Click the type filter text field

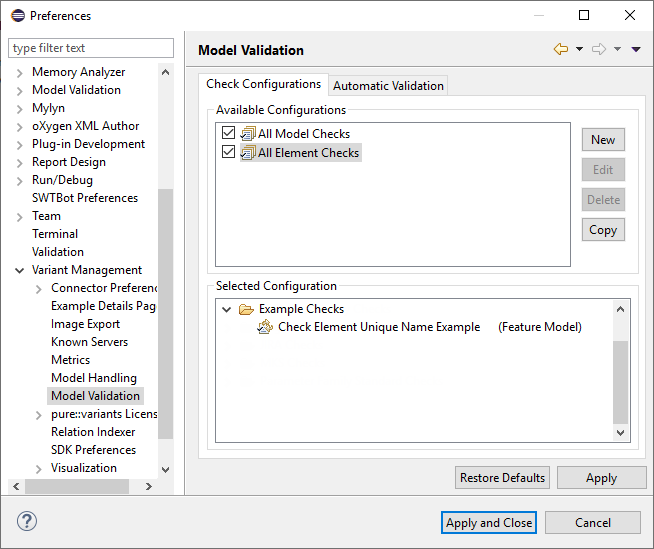point(90,48)
